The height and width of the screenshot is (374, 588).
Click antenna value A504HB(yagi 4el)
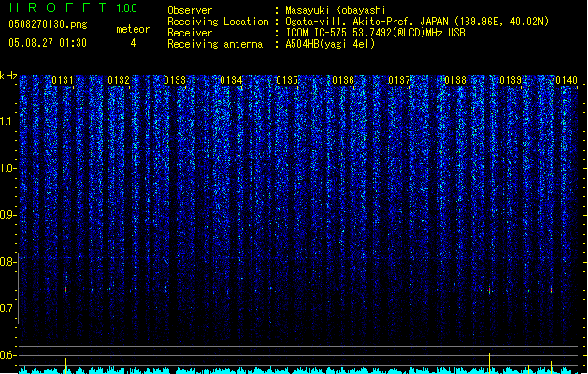point(330,44)
